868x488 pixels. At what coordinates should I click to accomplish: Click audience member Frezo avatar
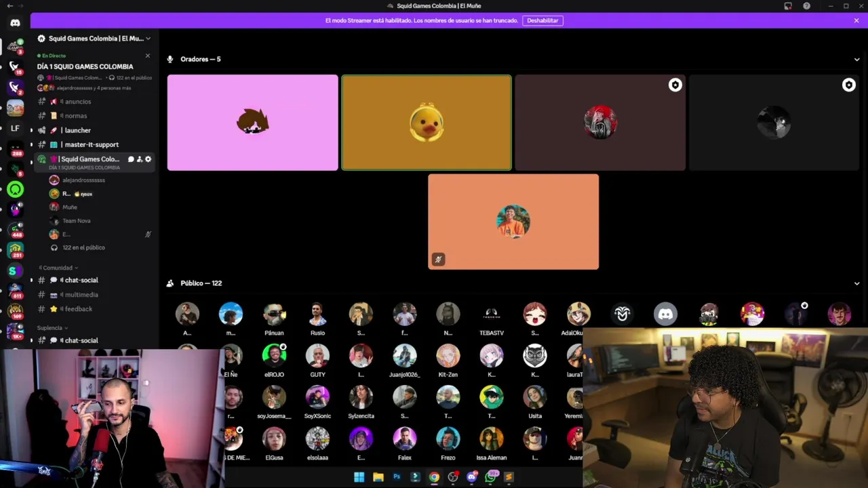448,439
